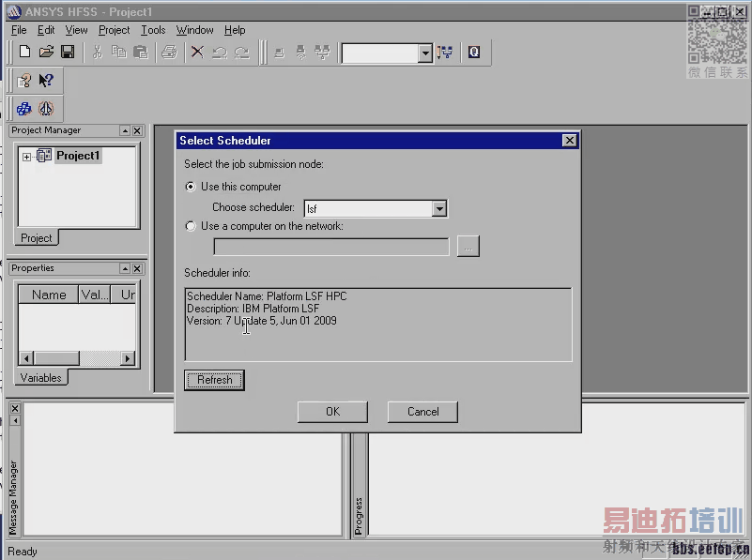Select Use a computer on the network
Viewport: 752px width, 560px height.
pos(191,226)
